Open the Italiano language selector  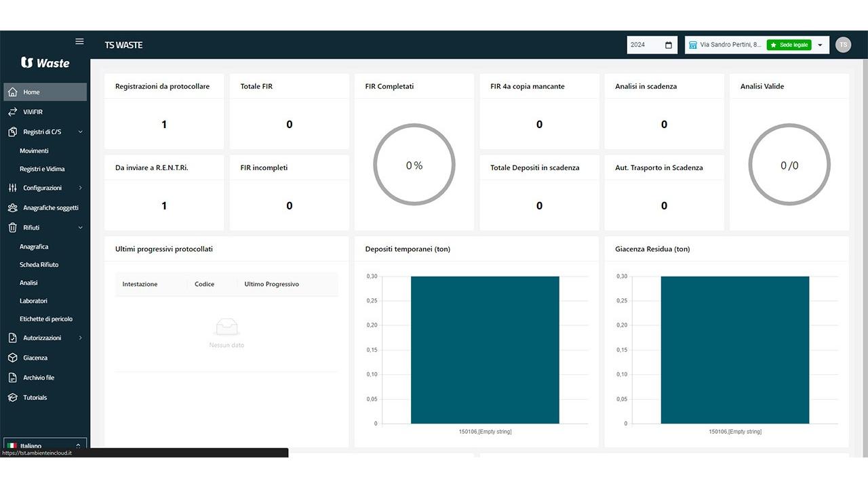click(45, 445)
